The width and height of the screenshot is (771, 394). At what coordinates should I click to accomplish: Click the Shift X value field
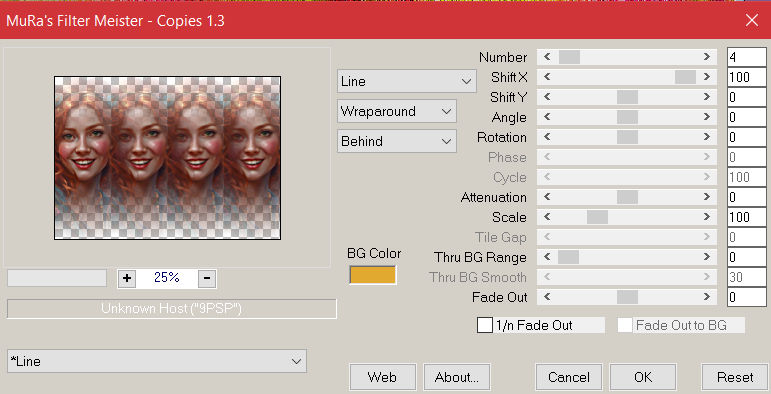[747, 77]
